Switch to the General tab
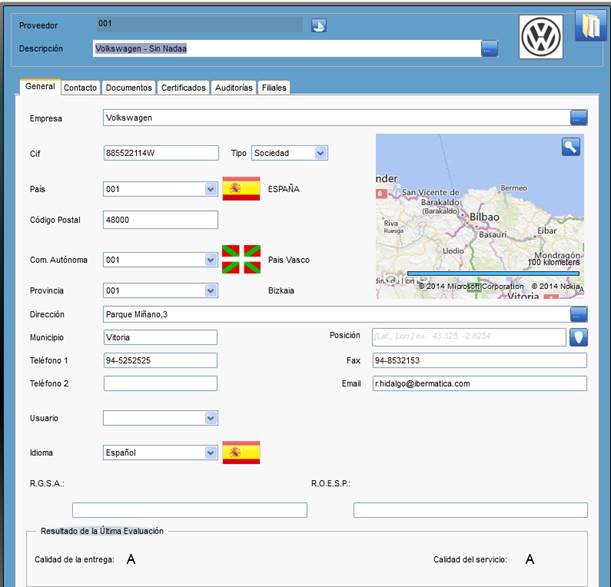The width and height of the screenshot is (611, 587). click(x=40, y=87)
